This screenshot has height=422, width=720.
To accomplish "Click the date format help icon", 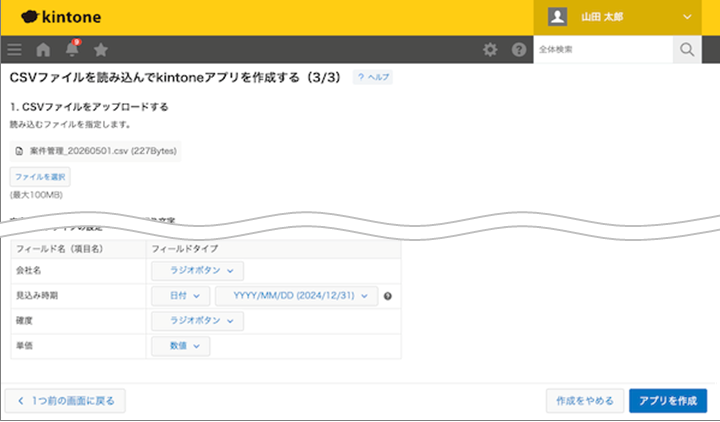I will pos(388,296).
